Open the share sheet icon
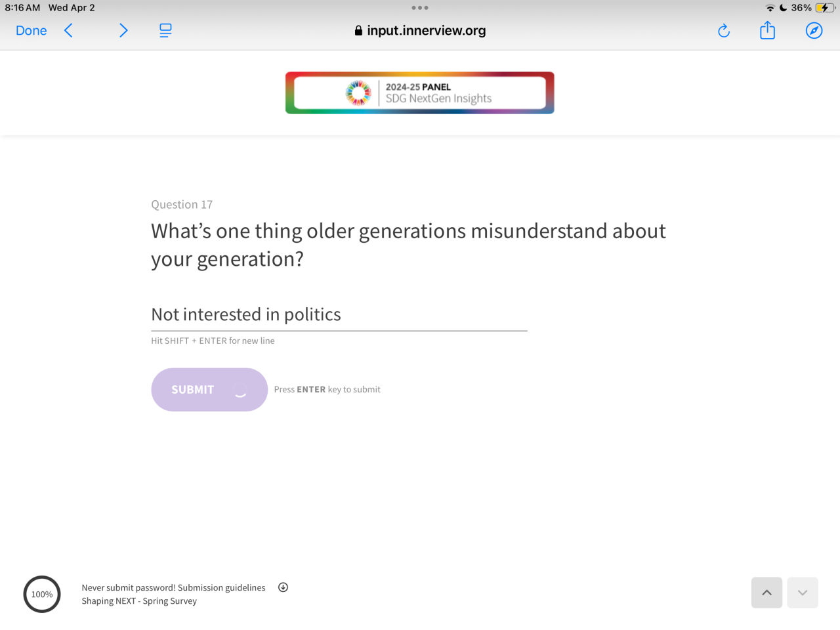The image size is (840, 630). [x=767, y=31]
